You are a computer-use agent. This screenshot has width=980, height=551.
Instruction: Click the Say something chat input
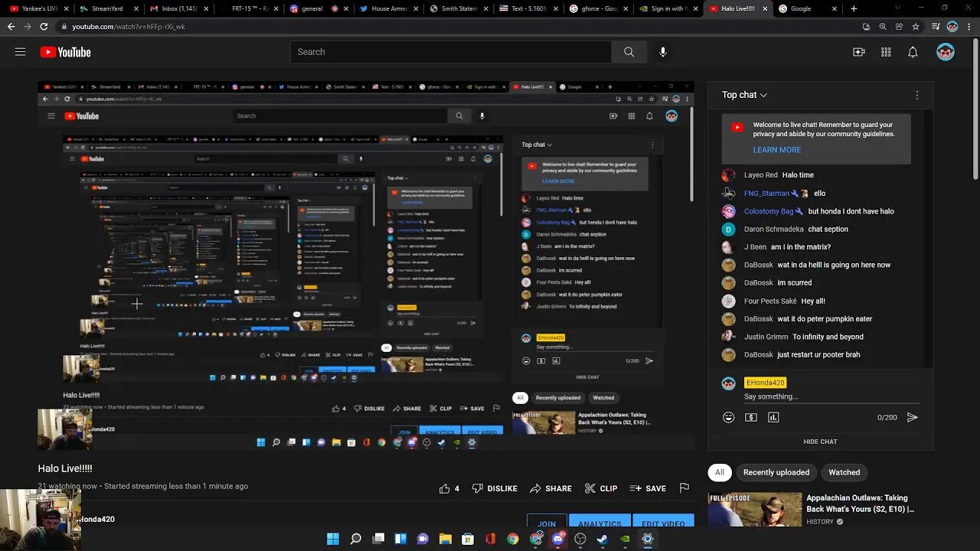[831, 396]
